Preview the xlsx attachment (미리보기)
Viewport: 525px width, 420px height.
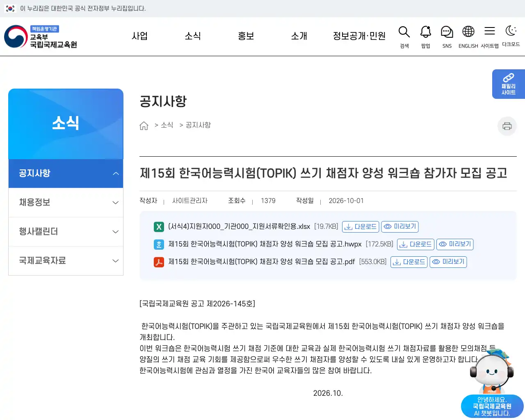coord(400,226)
